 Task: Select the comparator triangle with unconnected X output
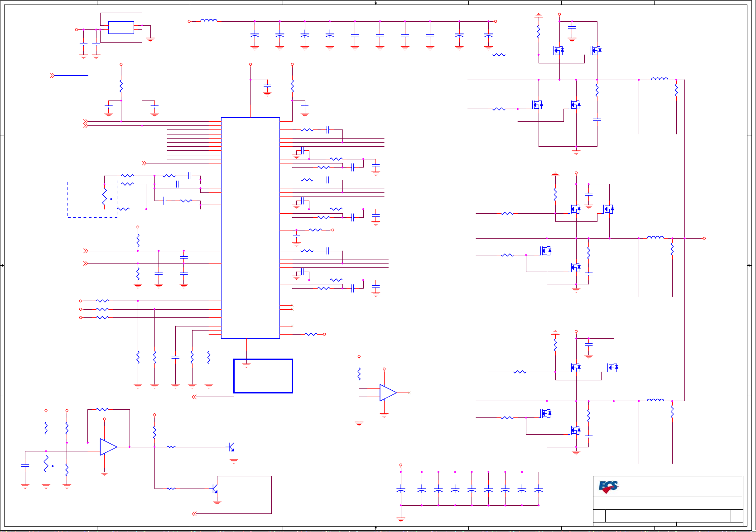(x=388, y=393)
